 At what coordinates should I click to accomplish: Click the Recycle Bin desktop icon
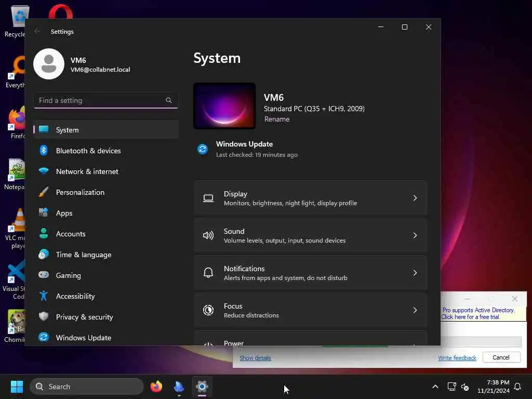click(15, 21)
